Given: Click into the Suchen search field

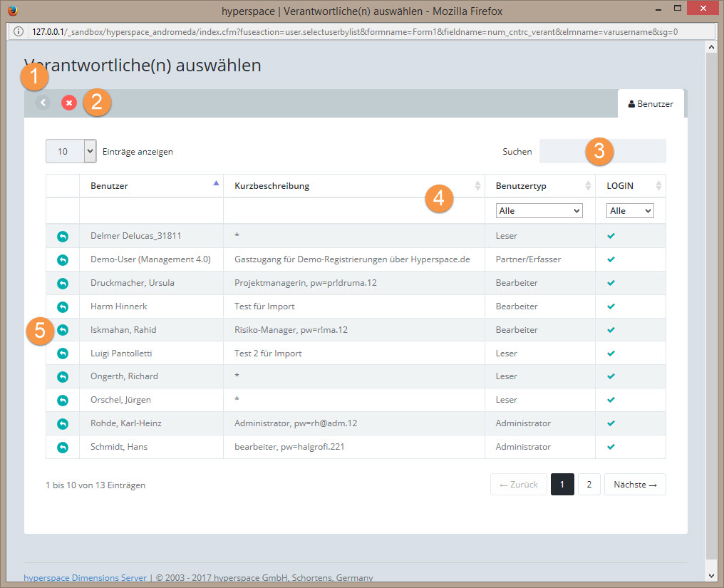Looking at the screenshot, I should (x=602, y=152).
